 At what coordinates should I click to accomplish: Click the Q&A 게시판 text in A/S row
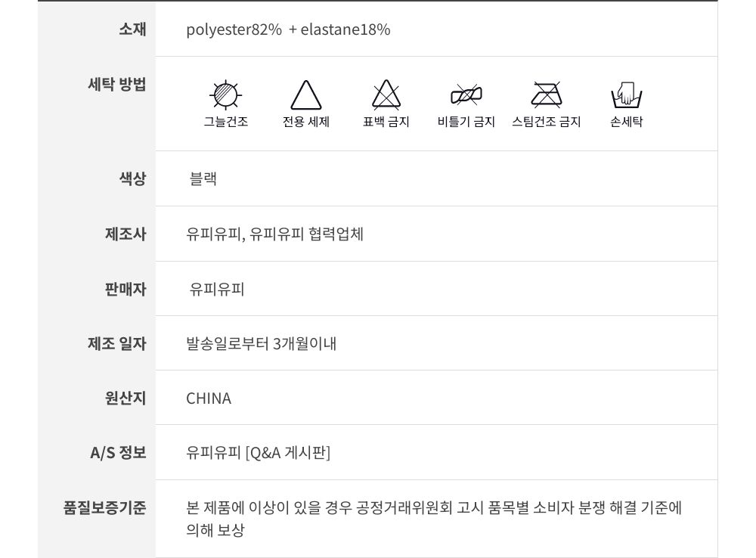(288, 453)
